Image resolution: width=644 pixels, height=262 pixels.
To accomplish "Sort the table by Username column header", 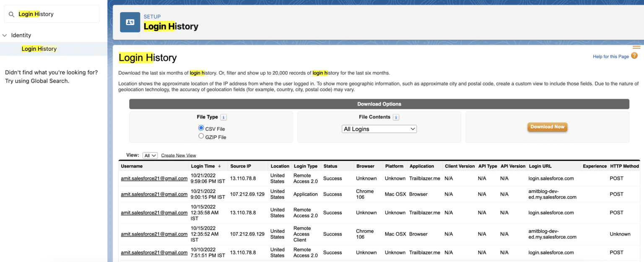I will [x=132, y=166].
